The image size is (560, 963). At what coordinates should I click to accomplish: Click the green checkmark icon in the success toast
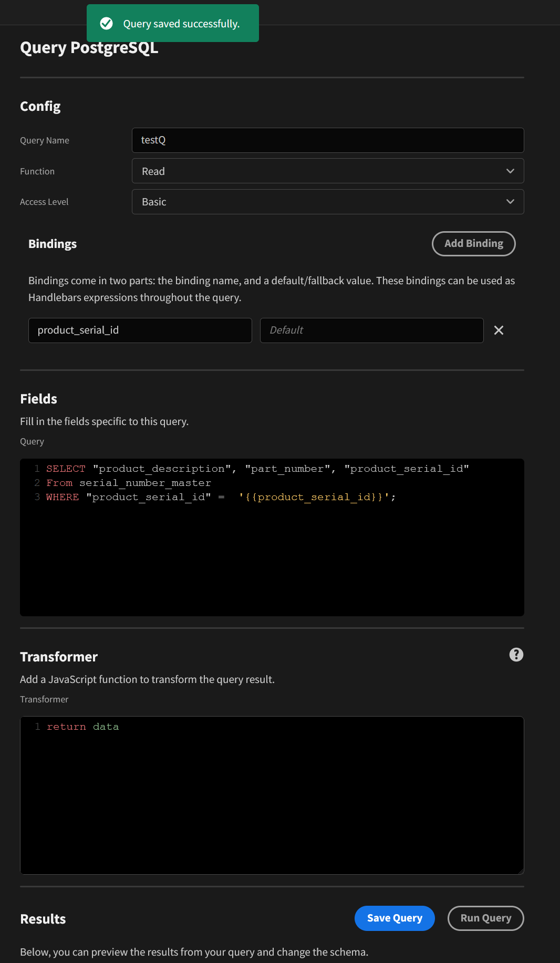click(106, 23)
